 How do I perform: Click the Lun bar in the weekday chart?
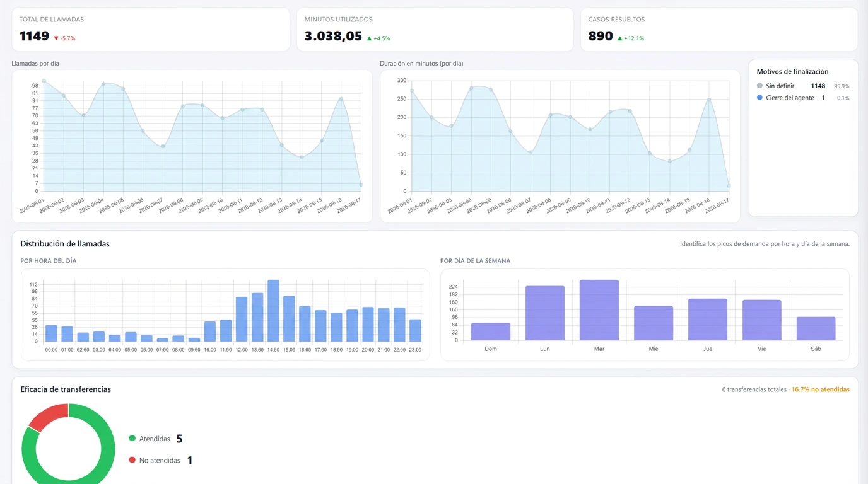click(x=545, y=313)
